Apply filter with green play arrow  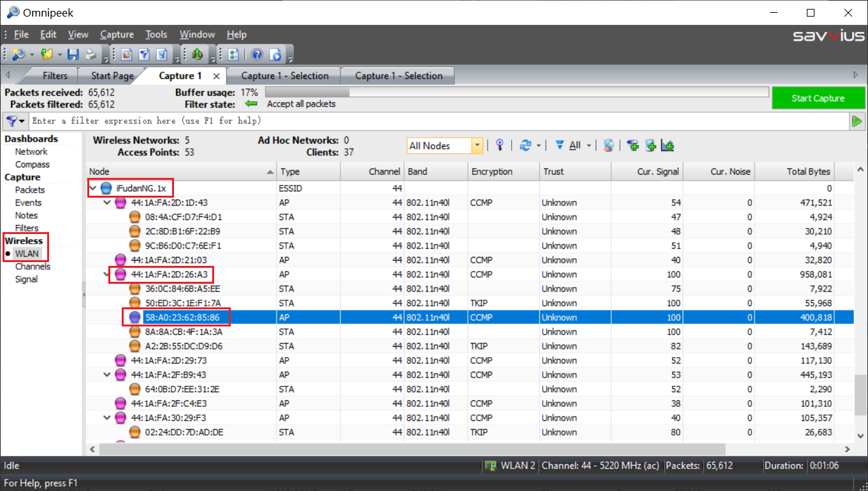[x=857, y=121]
